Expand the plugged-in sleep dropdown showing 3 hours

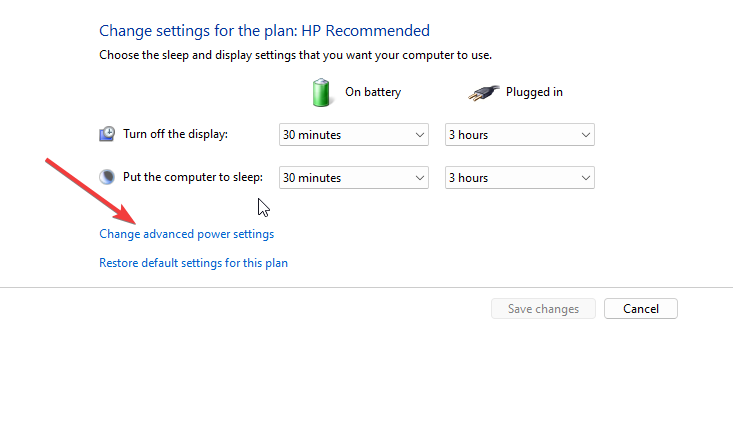tap(520, 178)
